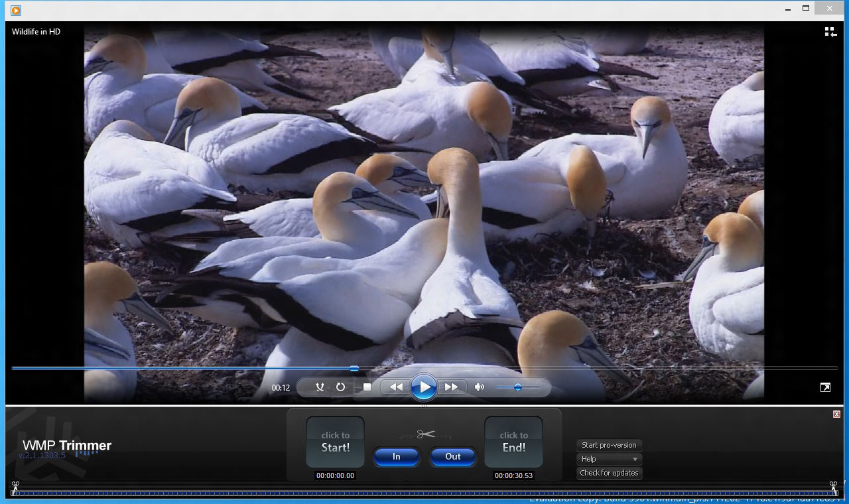Switch to Library view icon
Viewport: 849px width, 504px height.
(830, 32)
